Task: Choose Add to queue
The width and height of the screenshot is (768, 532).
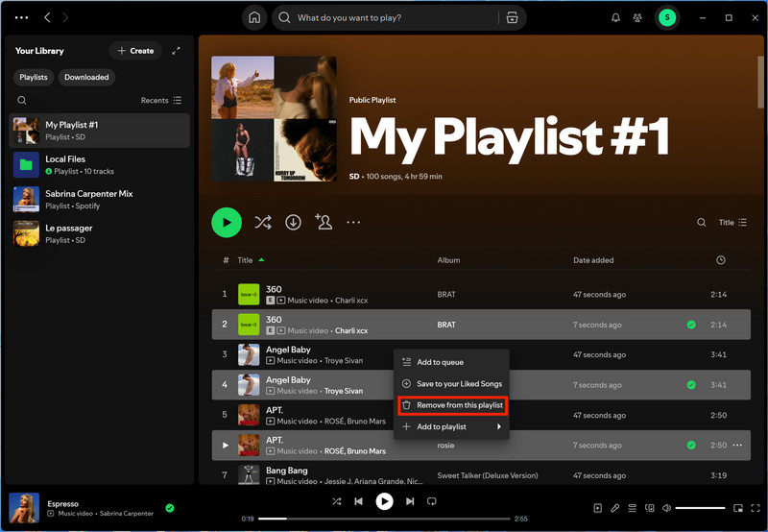Action: tap(451, 362)
